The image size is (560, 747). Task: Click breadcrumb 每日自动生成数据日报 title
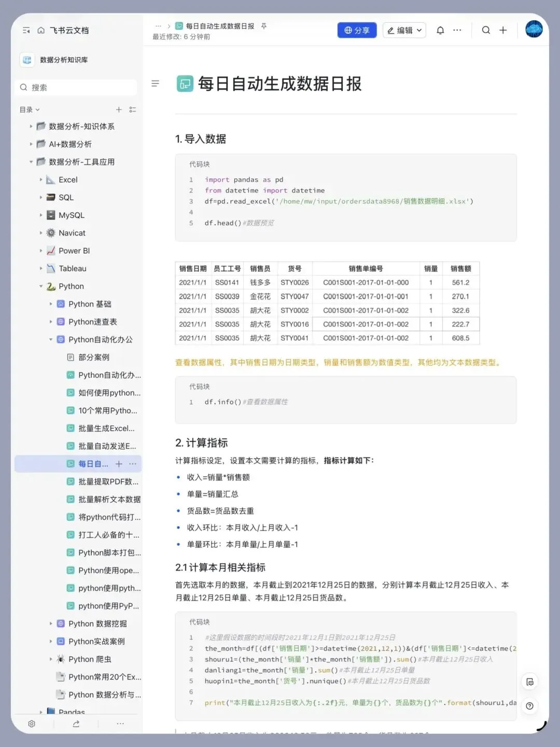[220, 26]
